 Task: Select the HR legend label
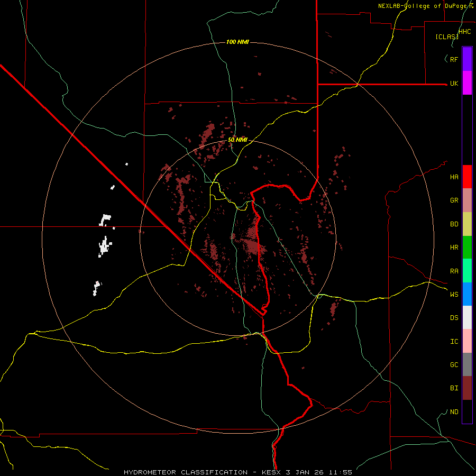click(454, 248)
